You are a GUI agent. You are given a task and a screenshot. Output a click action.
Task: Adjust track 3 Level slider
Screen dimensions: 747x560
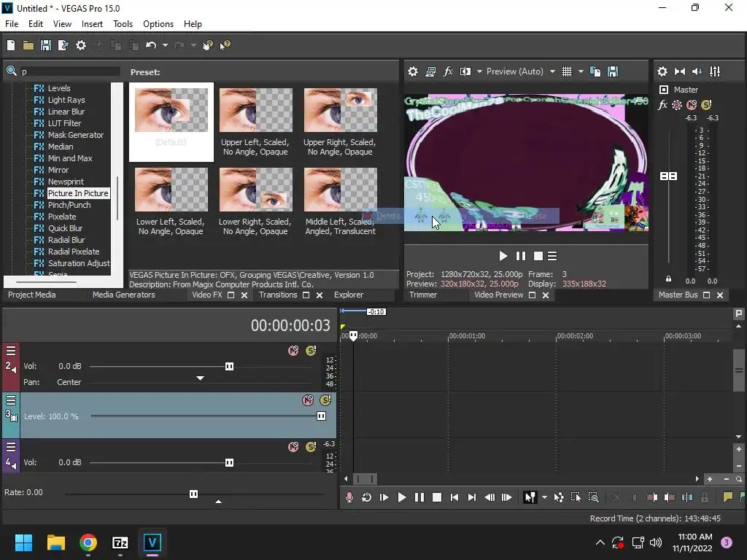(322, 416)
